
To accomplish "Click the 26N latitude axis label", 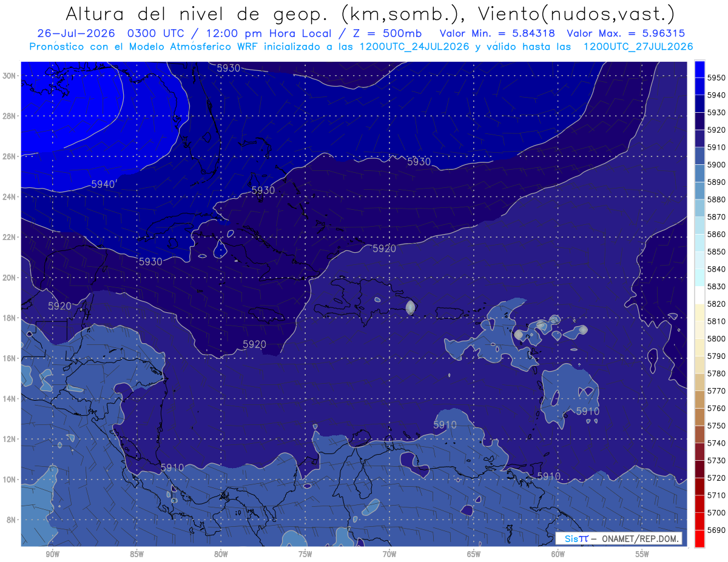I will pos(10,156).
